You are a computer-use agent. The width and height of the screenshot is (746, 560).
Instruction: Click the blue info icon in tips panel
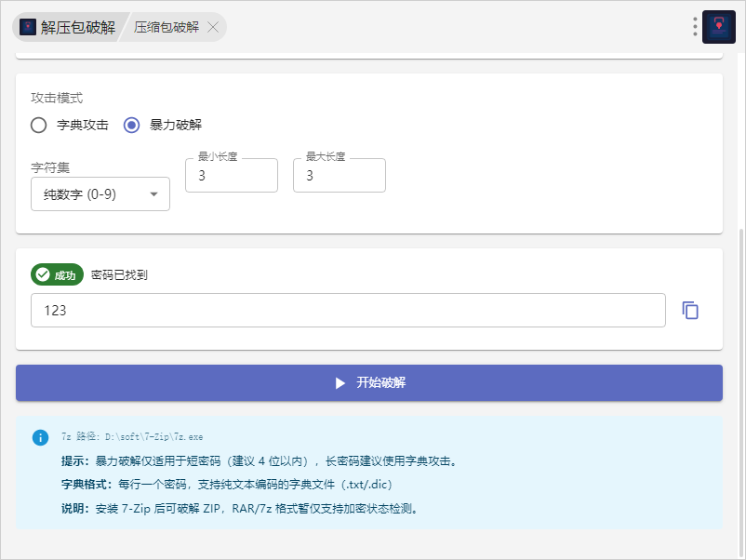[40, 436]
